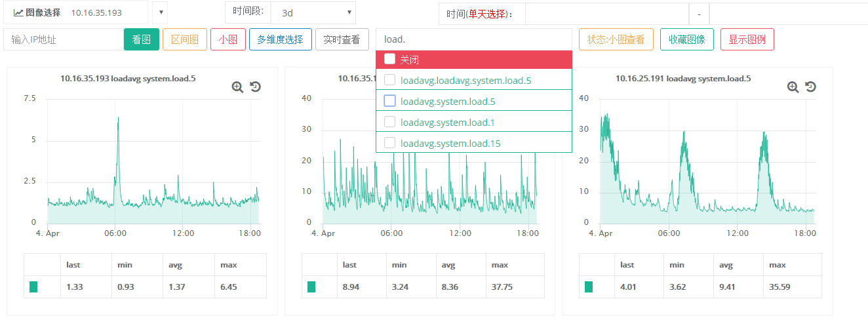Focus the metric search field containing load.

[x=474, y=39]
